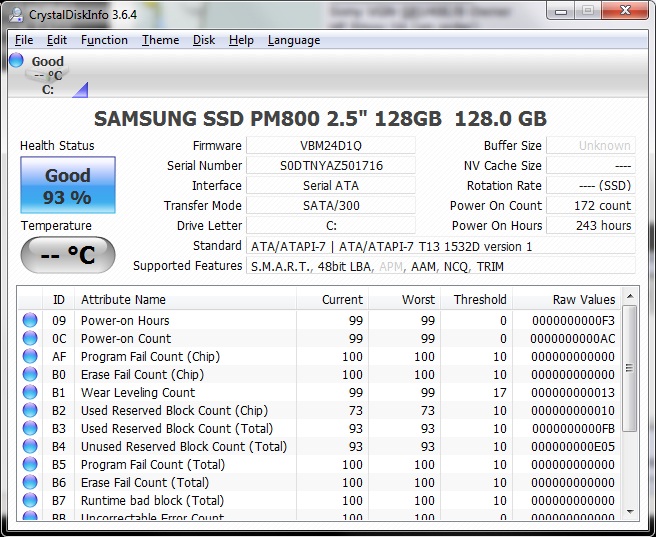Click the Current column header
656x537 pixels.
point(332,299)
